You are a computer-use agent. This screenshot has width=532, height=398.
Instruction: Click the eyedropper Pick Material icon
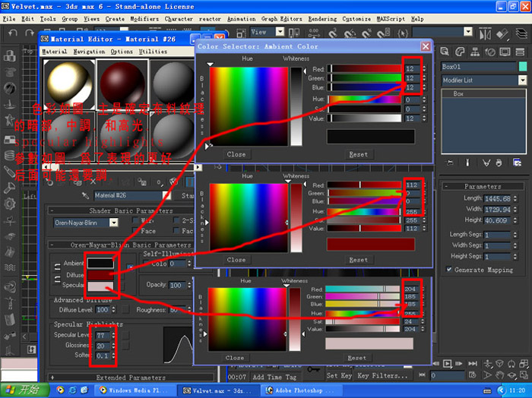coord(85,196)
